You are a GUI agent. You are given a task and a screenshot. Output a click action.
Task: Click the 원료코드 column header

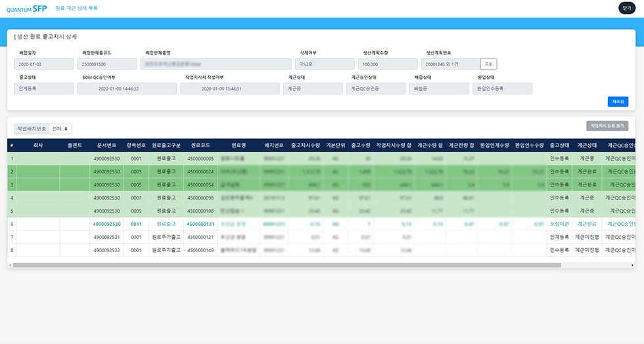coord(200,145)
